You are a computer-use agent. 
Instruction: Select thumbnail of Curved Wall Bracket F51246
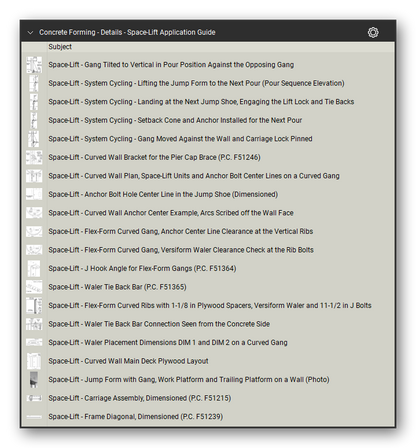coord(34,157)
